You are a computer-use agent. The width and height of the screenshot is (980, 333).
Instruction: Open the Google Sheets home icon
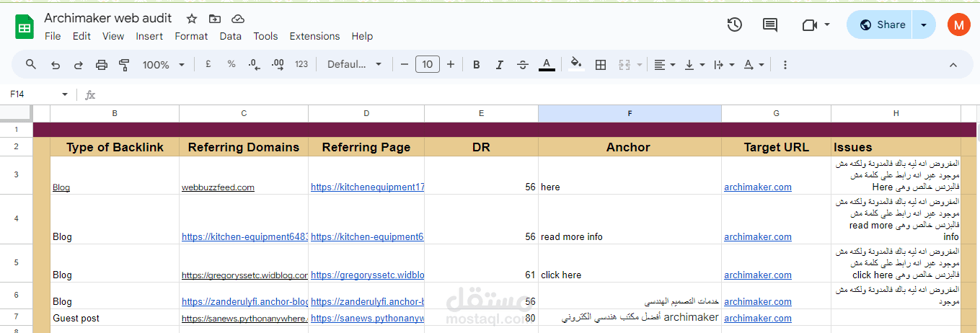point(25,27)
